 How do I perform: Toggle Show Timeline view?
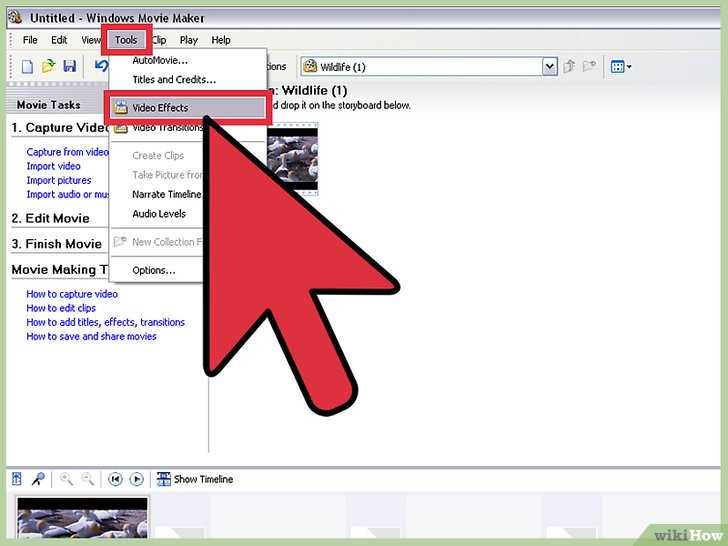pyautogui.click(x=195, y=479)
